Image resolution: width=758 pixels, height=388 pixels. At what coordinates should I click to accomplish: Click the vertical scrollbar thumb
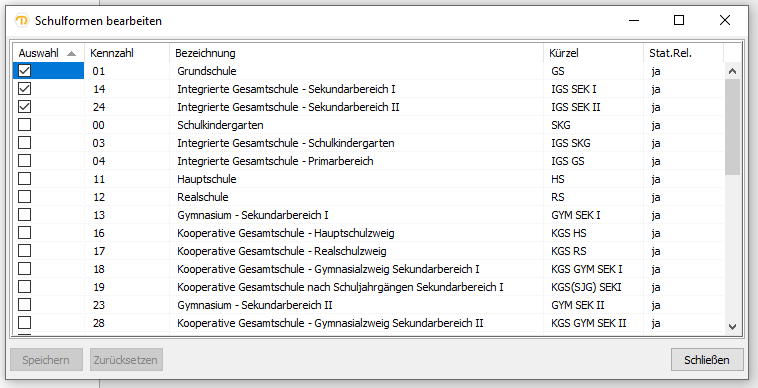click(x=732, y=127)
